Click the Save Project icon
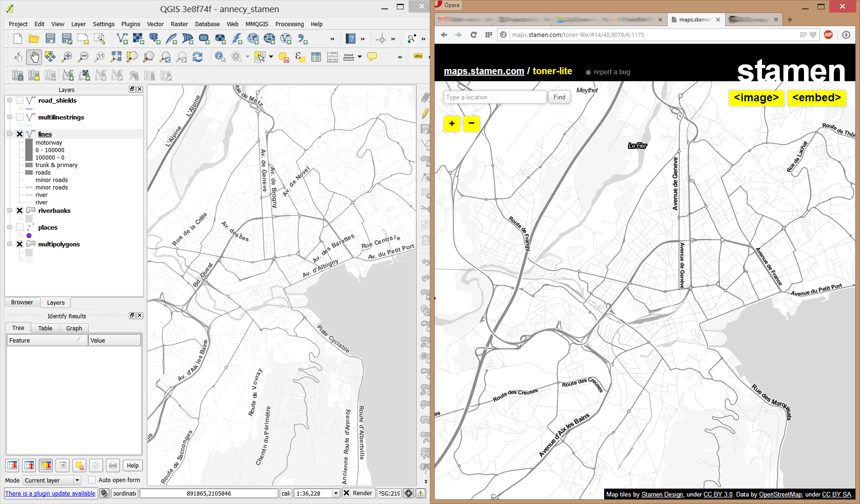 coord(50,39)
